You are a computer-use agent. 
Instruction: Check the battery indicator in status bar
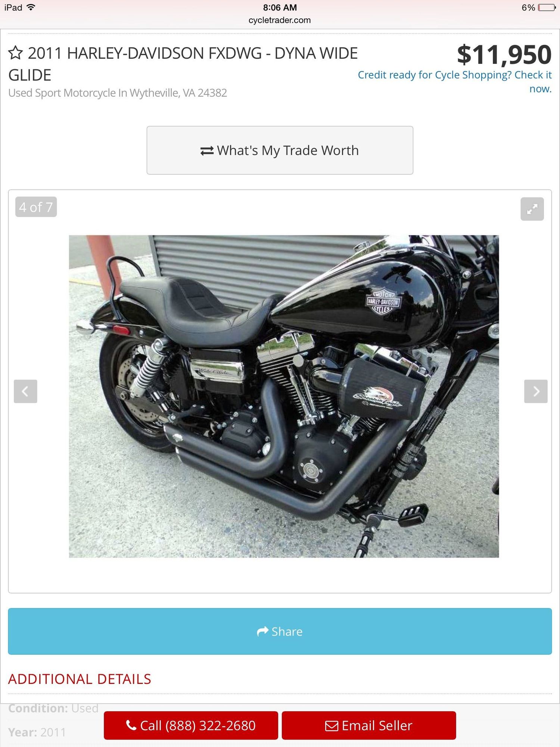pos(547,7)
